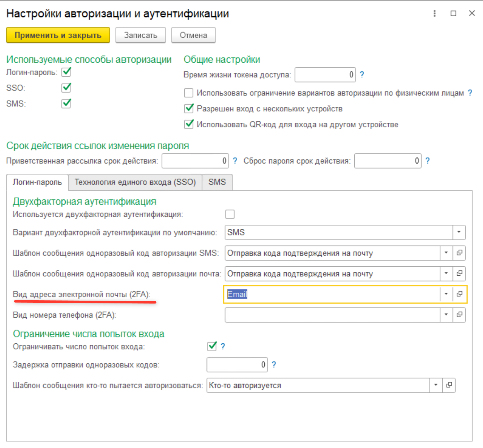Click the 'Записать' button
The width and height of the screenshot is (483, 448).
(141, 35)
